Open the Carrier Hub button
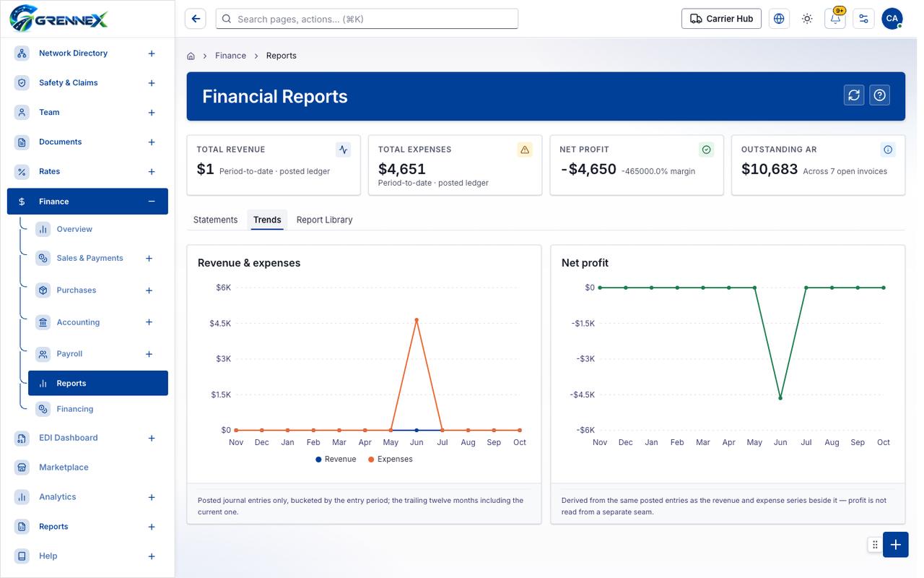 (721, 19)
